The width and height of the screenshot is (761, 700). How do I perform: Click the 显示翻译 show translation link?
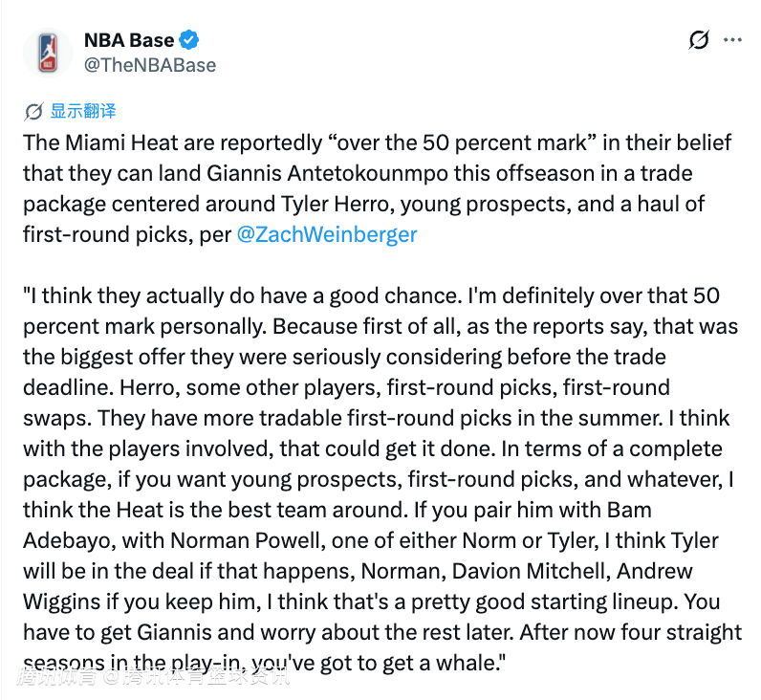83,111
